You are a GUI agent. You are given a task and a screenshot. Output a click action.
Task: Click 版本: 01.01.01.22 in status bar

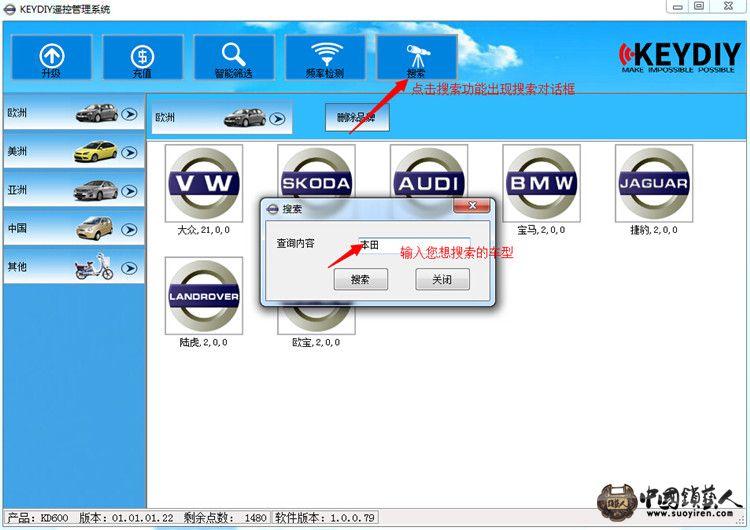point(126,518)
